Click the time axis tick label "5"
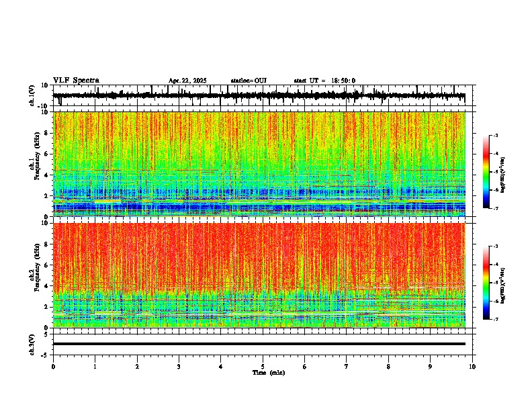 (263, 367)
